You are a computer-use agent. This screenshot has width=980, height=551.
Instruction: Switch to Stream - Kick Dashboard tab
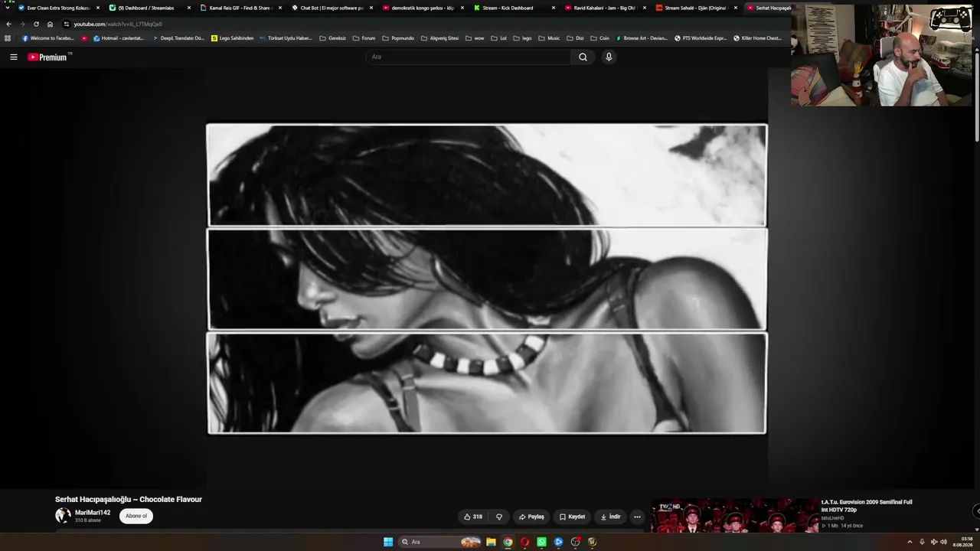(514, 8)
